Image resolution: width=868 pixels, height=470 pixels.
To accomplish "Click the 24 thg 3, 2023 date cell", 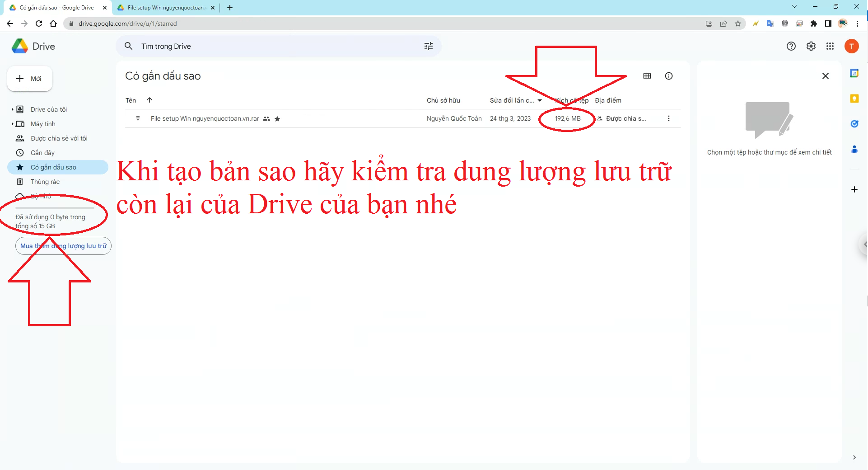I will [x=510, y=118].
